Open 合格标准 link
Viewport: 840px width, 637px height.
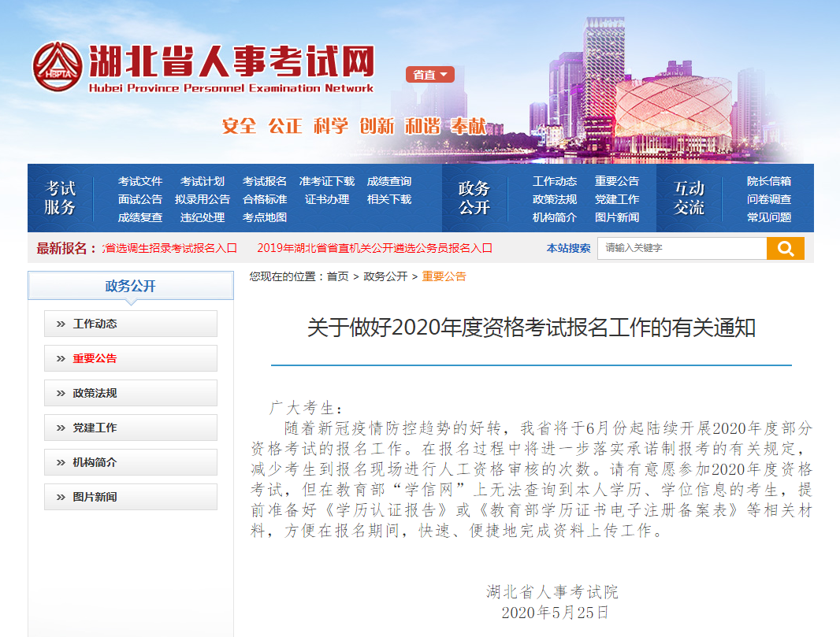(264, 199)
